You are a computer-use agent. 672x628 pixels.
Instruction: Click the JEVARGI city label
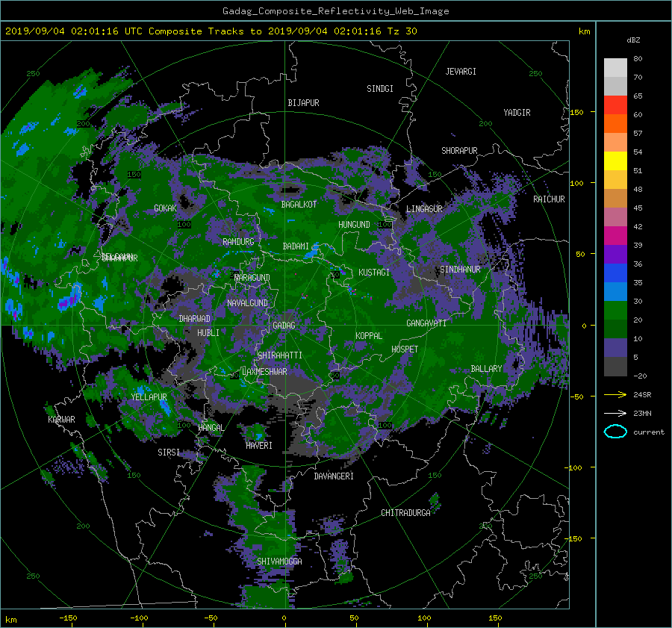[x=461, y=72]
